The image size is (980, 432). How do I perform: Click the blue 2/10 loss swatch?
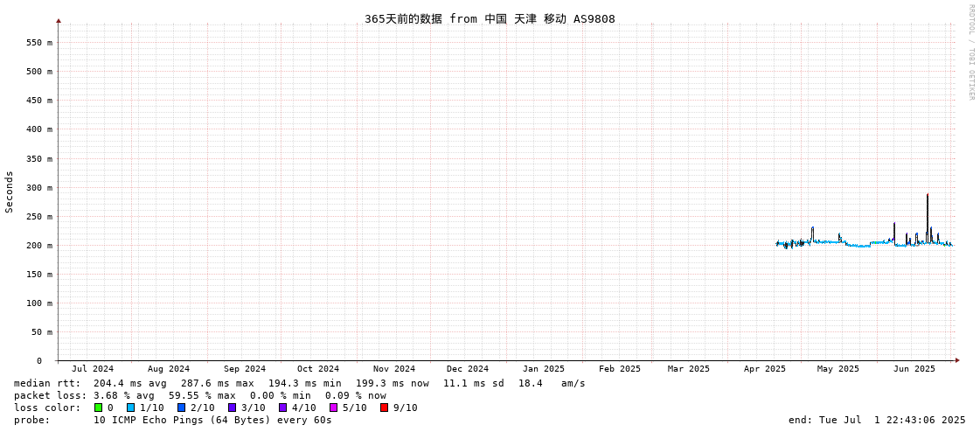click(181, 408)
